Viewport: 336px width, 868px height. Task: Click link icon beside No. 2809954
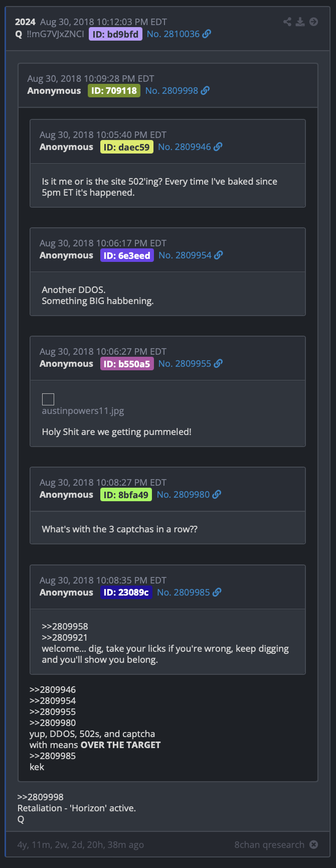point(219,255)
